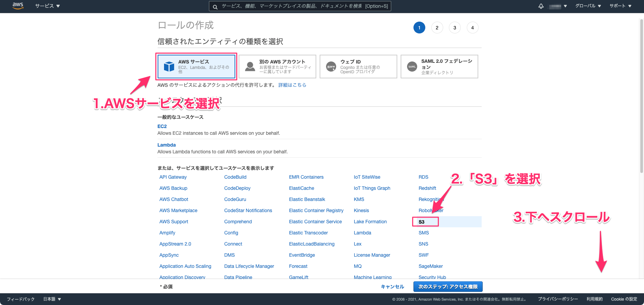Click the vertical page scrollbar
The image size is (644, 305).
coord(642,96)
